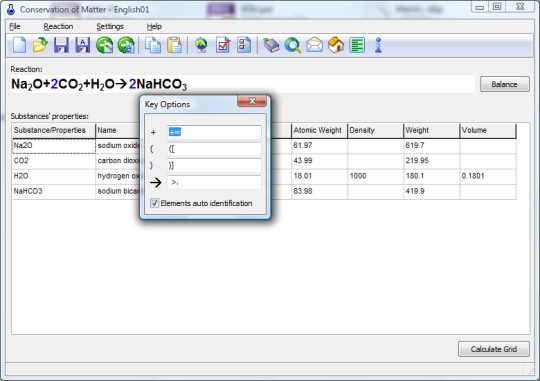The width and height of the screenshot is (540, 381).
Task: Click the envelope mail icon
Action: 314,45
